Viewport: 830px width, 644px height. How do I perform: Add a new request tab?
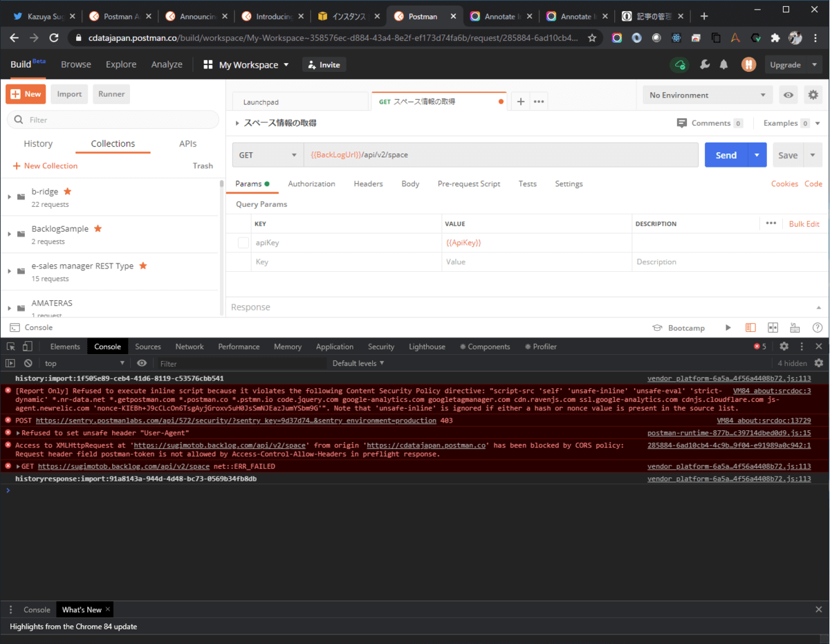click(x=521, y=102)
